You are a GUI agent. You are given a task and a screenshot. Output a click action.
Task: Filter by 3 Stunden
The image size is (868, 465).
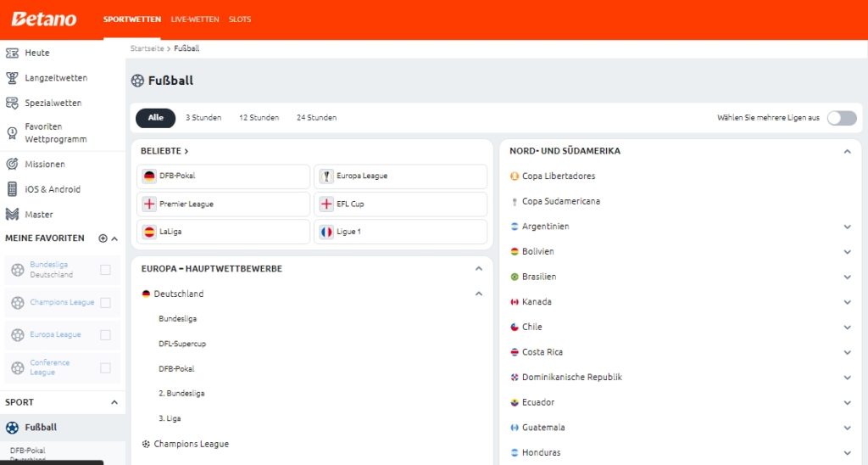pyautogui.click(x=203, y=117)
